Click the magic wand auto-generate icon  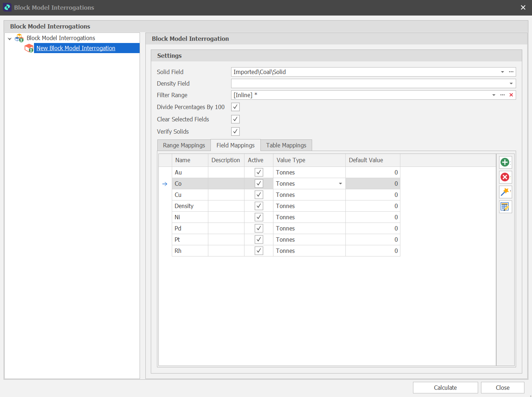tap(505, 192)
